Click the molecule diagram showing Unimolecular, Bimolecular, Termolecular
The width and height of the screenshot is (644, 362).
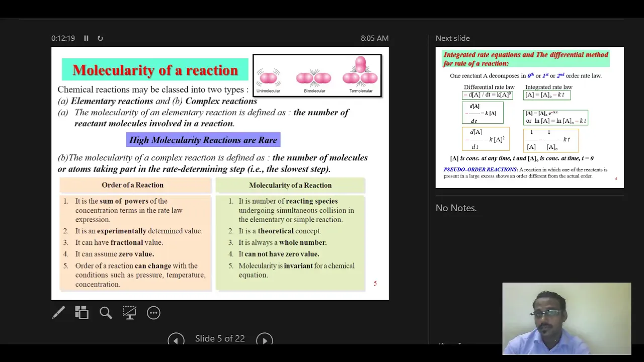[x=317, y=75]
